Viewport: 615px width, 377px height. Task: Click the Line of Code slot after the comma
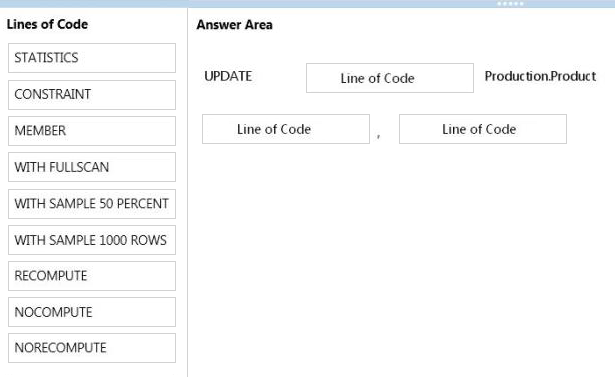click(x=483, y=129)
